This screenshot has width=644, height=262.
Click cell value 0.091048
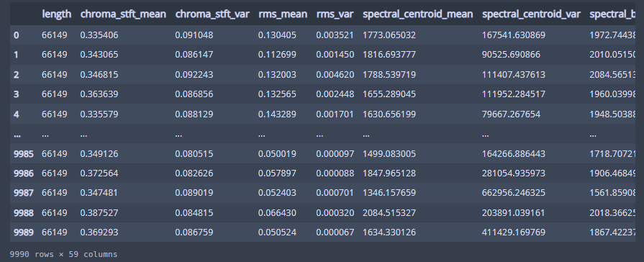click(x=194, y=35)
